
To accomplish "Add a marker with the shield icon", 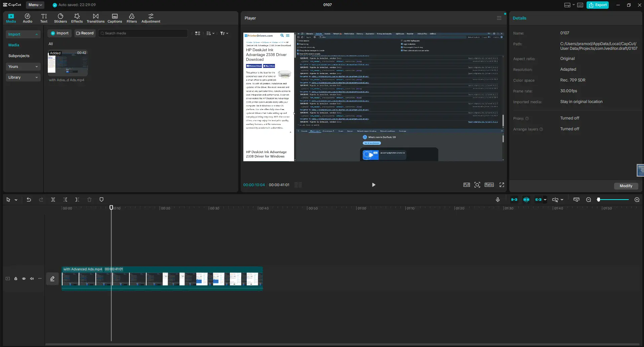I will (102, 200).
